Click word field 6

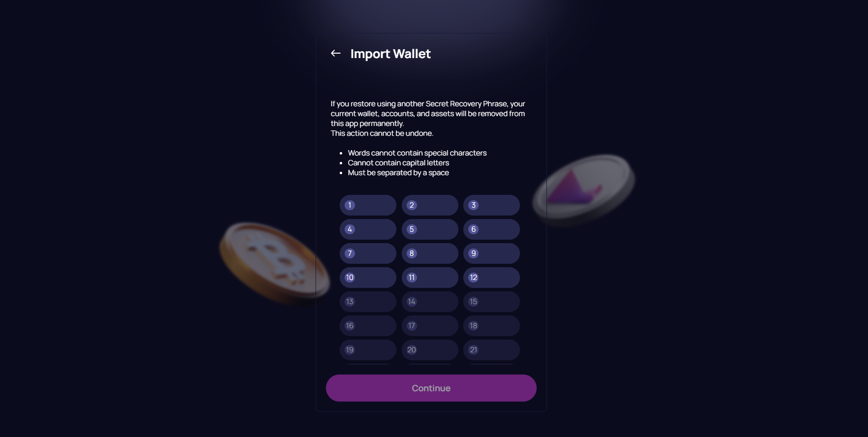tap(491, 229)
